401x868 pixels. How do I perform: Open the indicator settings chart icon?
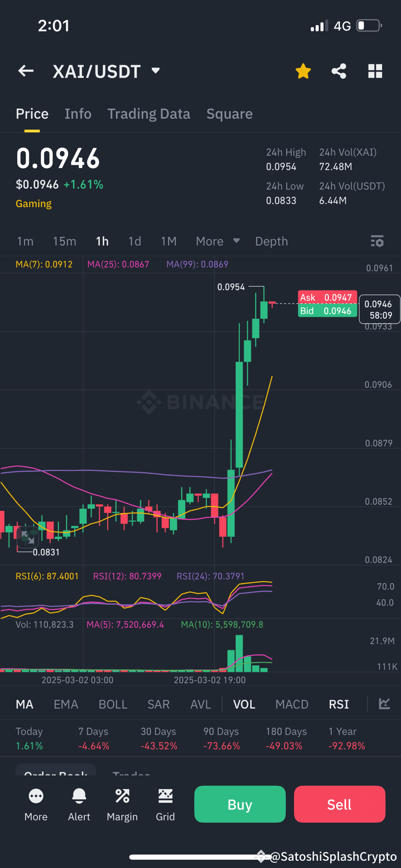[385, 703]
